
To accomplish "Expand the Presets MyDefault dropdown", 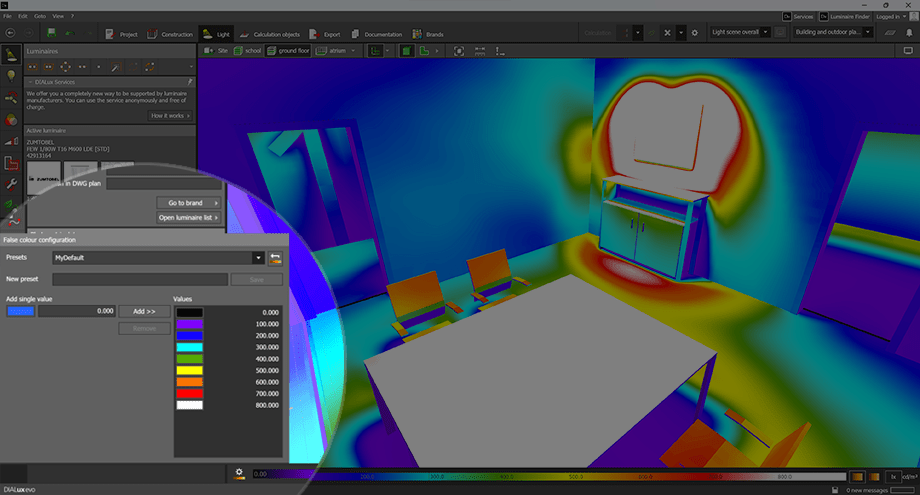I will coord(258,258).
